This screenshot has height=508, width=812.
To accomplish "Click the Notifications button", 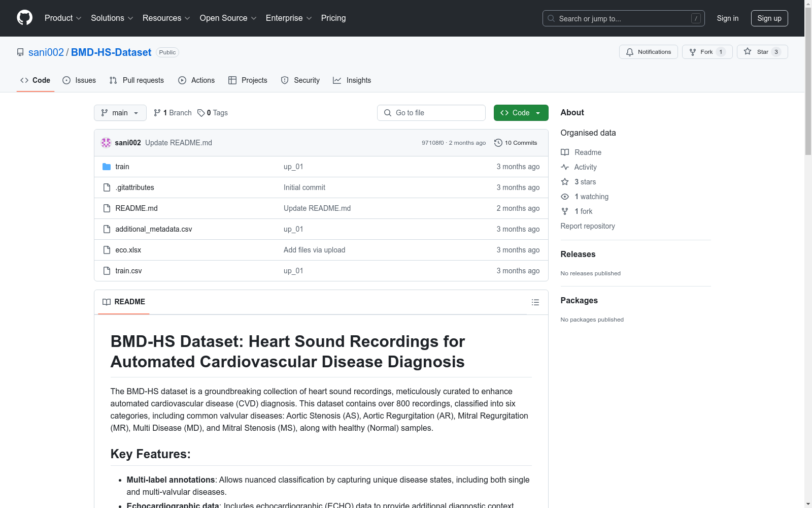I will pyautogui.click(x=649, y=52).
